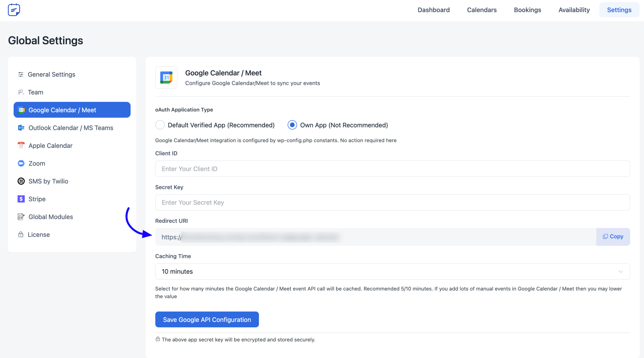Switch to the Availability tab
The width and height of the screenshot is (644, 358).
pyautogui.click(x=574, y=10)
